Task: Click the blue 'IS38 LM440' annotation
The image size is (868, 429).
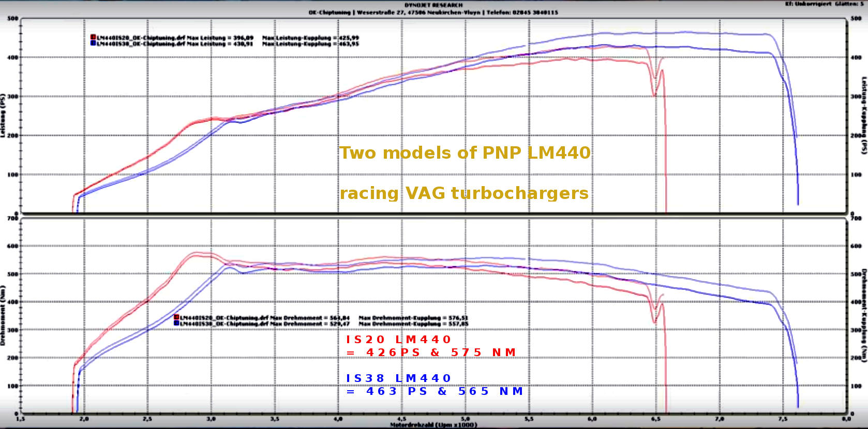Action: pyautogui.click(x=398, y=378)
